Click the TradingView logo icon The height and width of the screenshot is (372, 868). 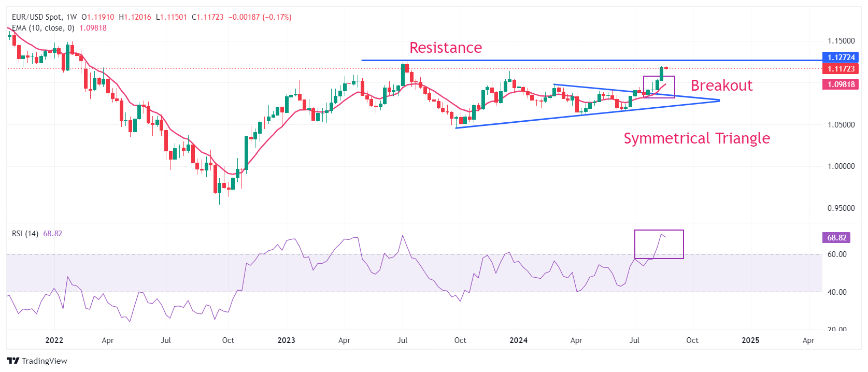(13, 361)
